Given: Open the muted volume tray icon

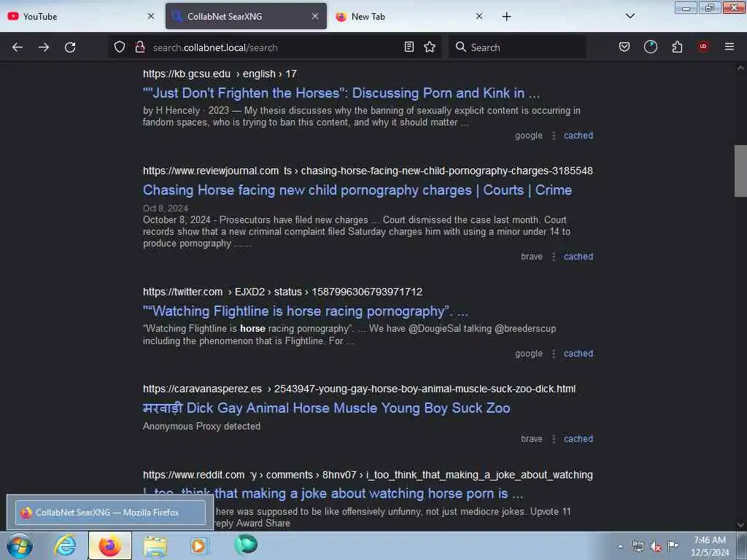Looking at the screenshot, I should (x=656, y=547).
